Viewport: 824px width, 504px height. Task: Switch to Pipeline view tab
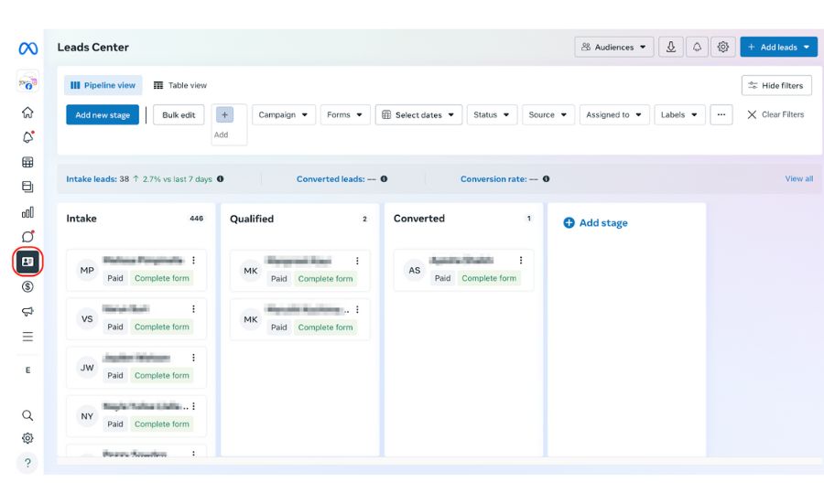pos(103,85)
